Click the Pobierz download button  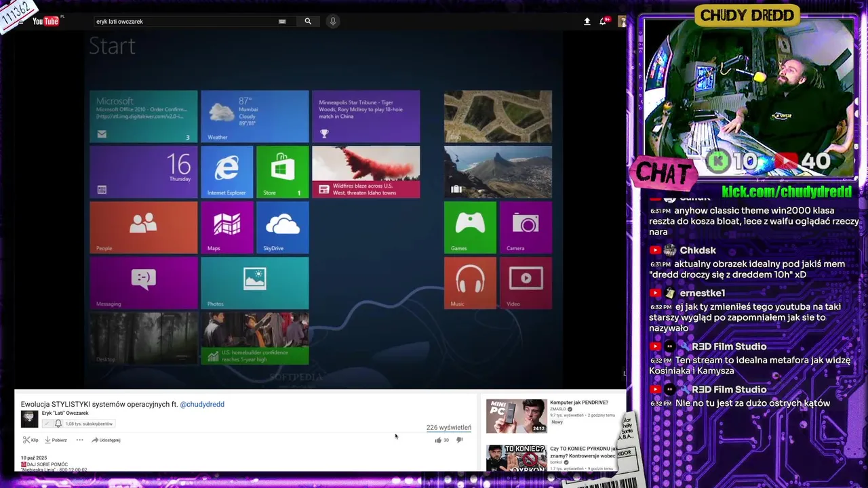pos(56,440)
